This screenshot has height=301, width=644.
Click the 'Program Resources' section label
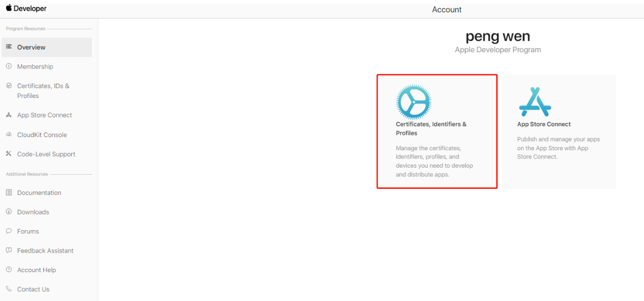pyautogui.click(x=26, y=29)
